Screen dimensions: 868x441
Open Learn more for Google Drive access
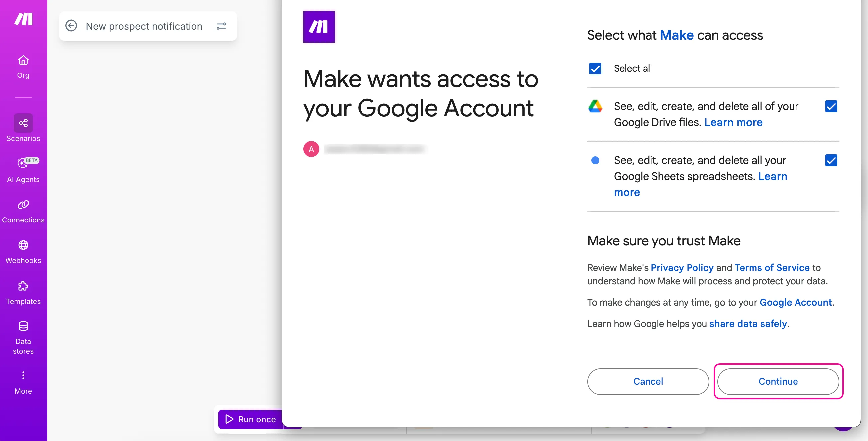coord(733,122)
